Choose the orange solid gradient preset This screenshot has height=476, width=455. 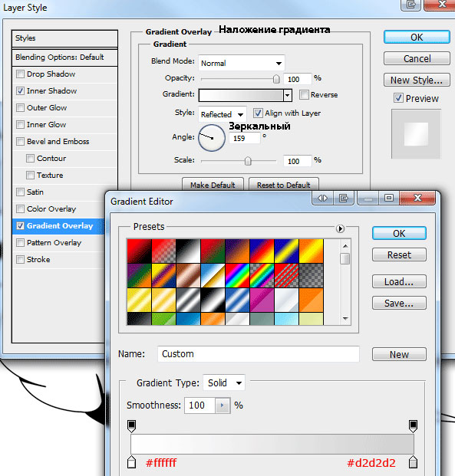click(x=311, y=300)
